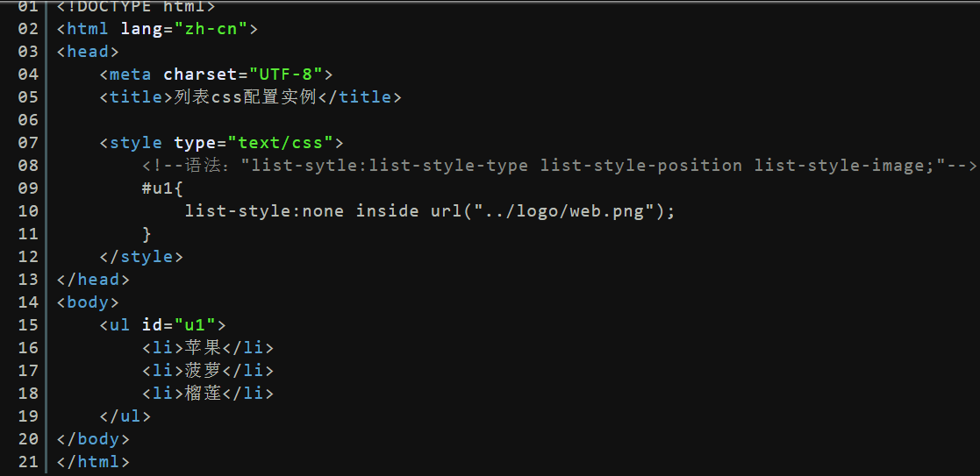
Task: Click the type value "text/css"
Action: click(280, 142)
